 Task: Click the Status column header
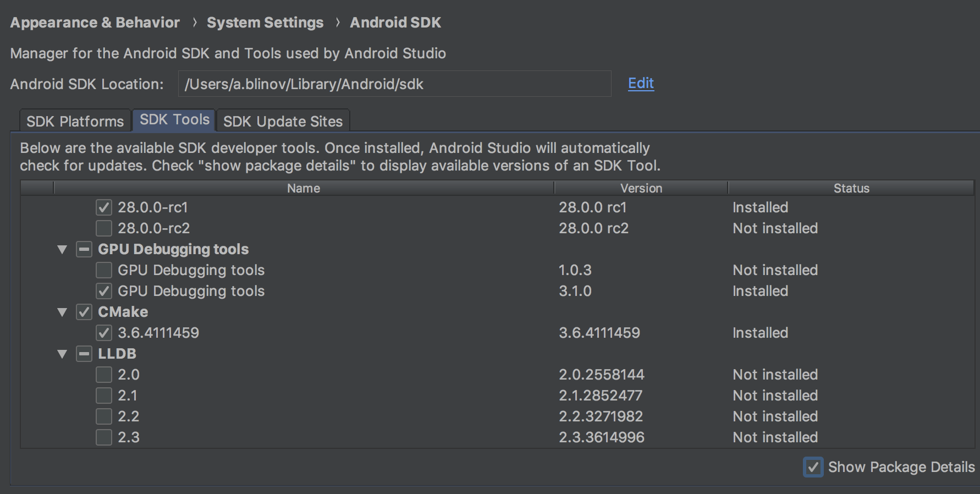point(851,188)
